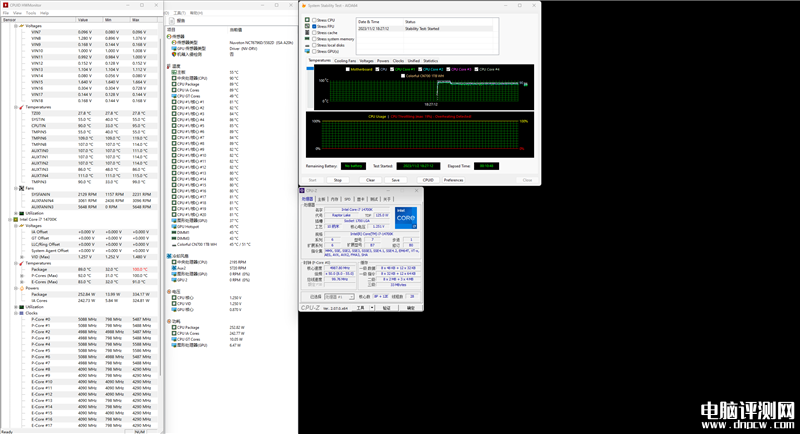Toggle CPU Core #1 graph checkbox
Viewport: 800px width, 434px height.
tap(392, 69)
